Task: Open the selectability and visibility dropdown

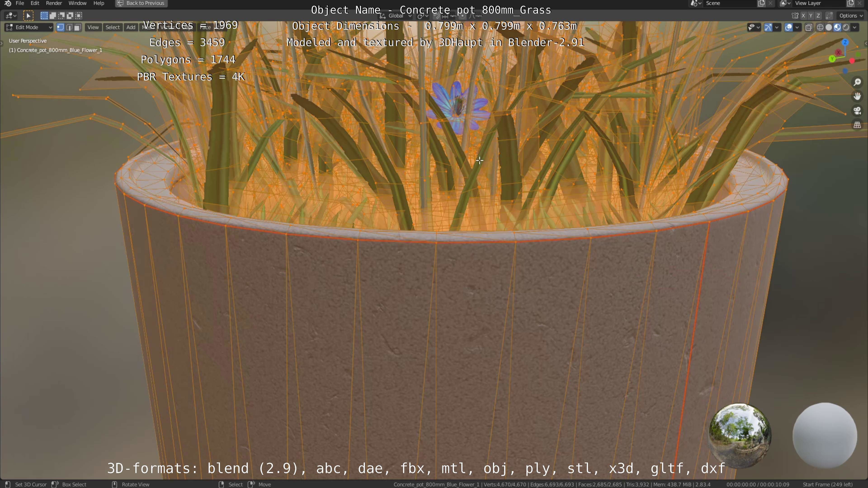Action: point(754,27)
